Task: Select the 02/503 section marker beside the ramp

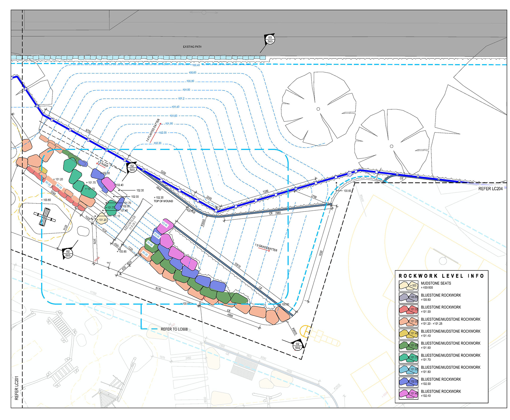Action: (x=132, y=168)
